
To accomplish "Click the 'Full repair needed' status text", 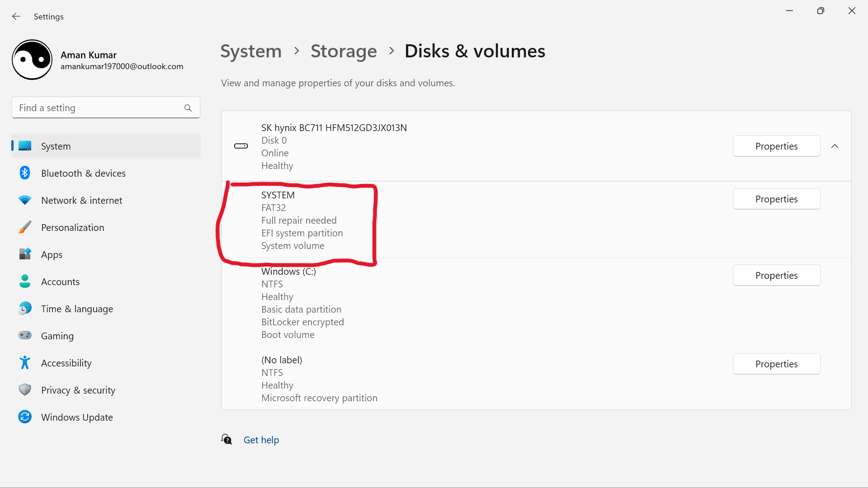I will click(x=299, y=220).
